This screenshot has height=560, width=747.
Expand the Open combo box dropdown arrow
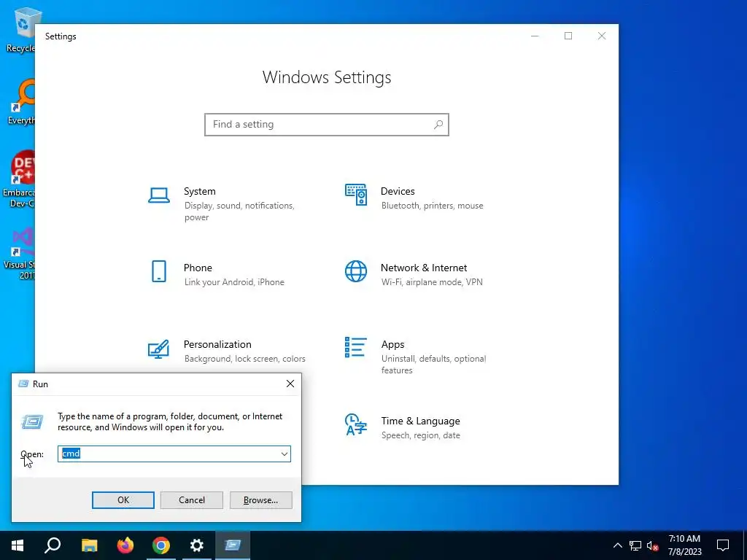pos(285,454)
